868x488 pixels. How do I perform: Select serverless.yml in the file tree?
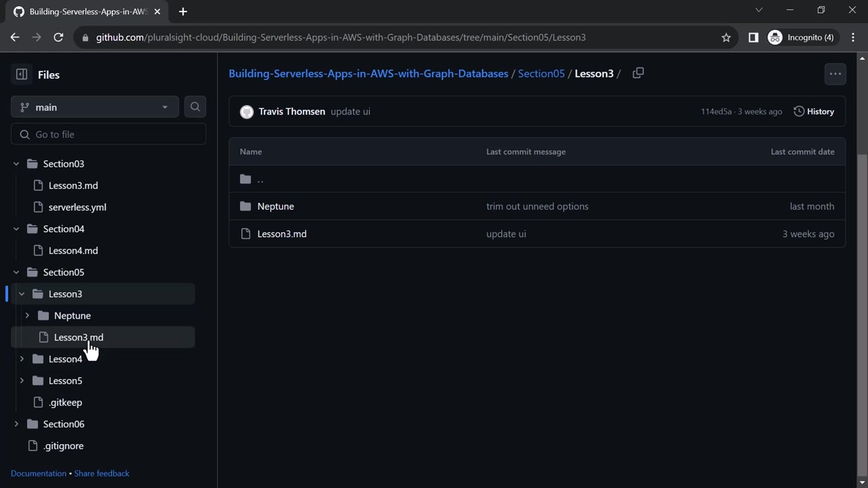click(77, 207)
